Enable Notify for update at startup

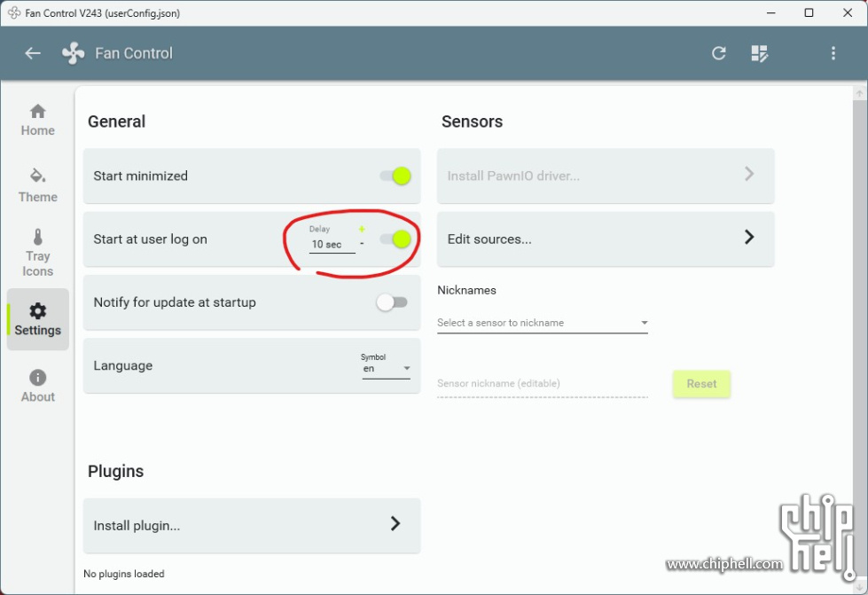(392, 302)
